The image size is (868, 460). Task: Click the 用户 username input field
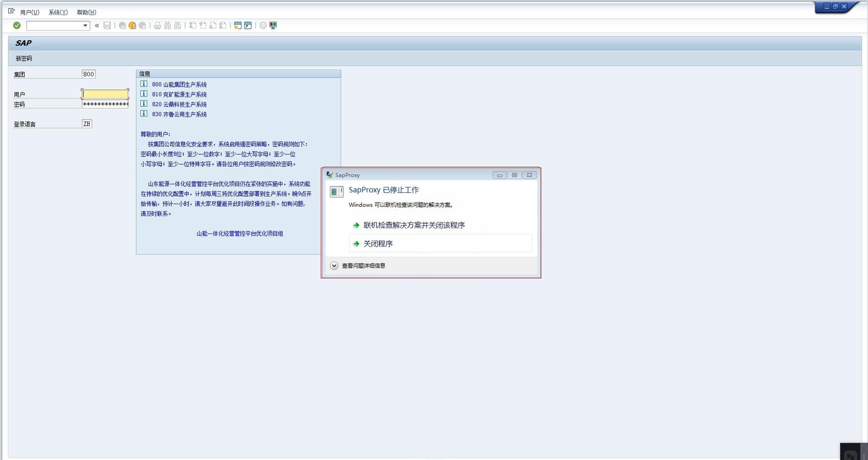tap(104, 93)
